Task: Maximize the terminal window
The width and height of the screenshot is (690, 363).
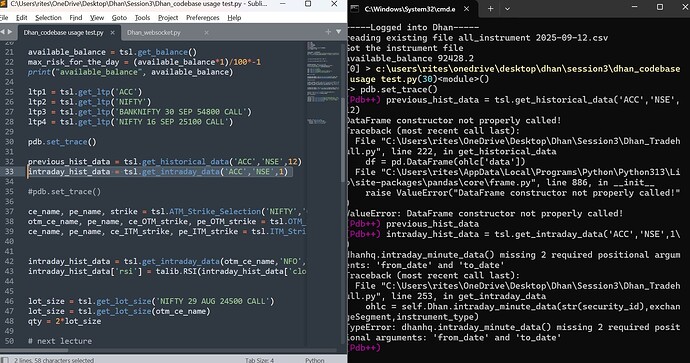Action: (x=660, y=7)
